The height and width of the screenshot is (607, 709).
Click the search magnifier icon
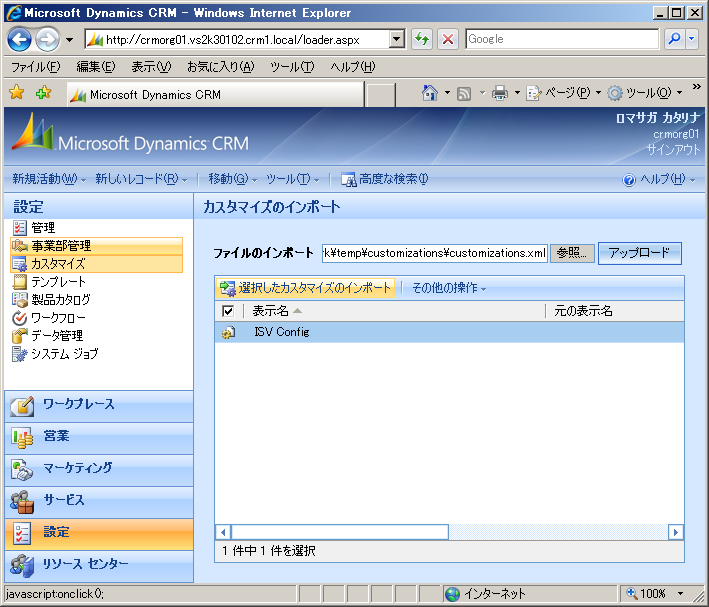tap(675, 39)
